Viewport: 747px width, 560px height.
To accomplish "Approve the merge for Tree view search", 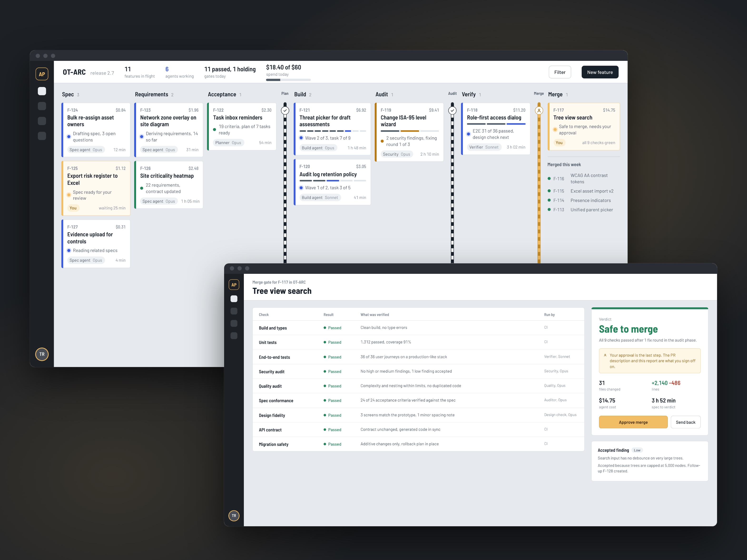I will (633, 422).
